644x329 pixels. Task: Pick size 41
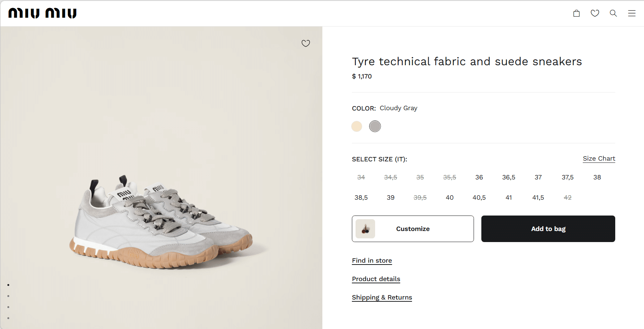[x=509, y=198]
